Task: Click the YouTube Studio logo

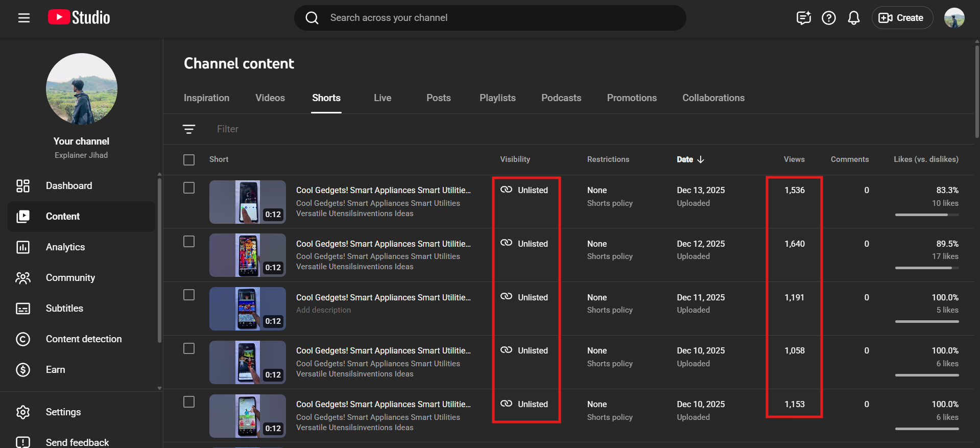Action: pyautogui.click(x=79, y=18)
